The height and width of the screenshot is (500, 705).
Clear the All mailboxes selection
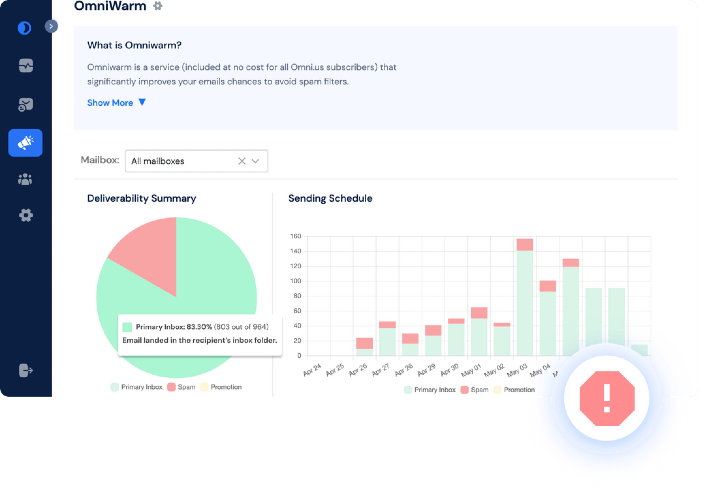pyautogui.click(x=241, y=161)
